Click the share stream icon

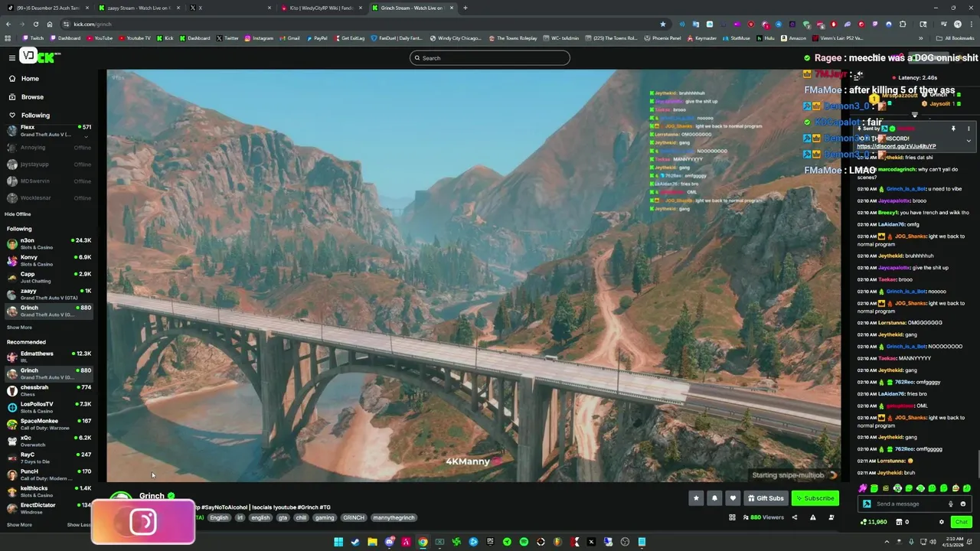[x=794, y=517]
